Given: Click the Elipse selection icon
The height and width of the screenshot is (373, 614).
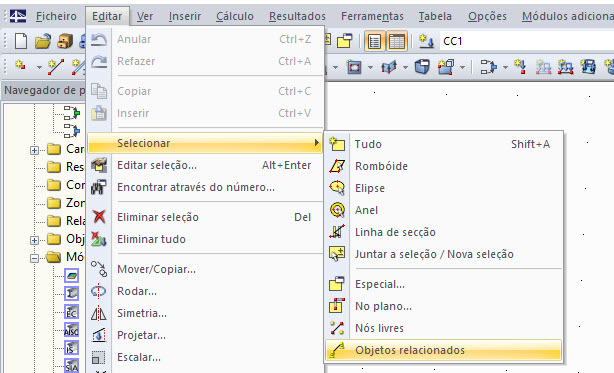Looking at the screenshot, I should click(337, 188).
